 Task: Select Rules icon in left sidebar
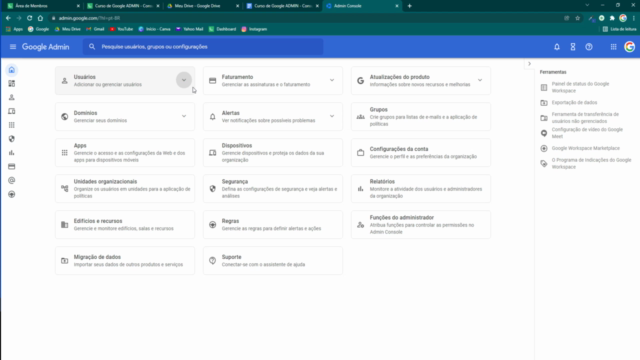click(11, 194)
